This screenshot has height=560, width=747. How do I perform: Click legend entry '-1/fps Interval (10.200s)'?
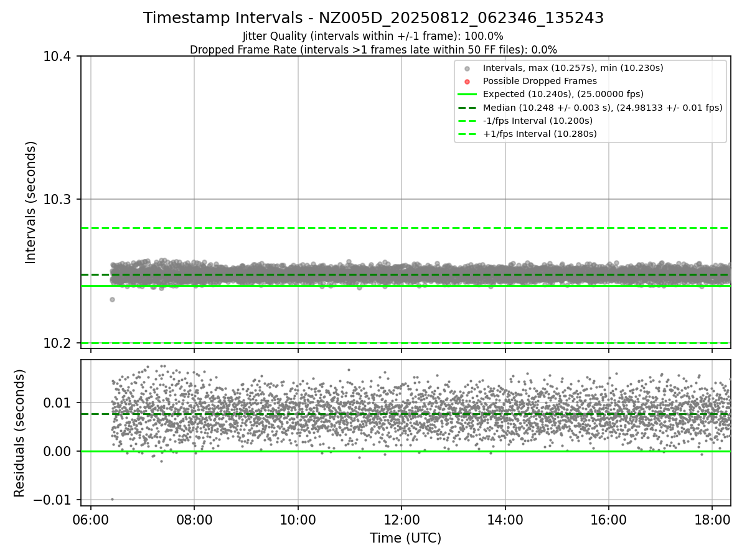point(538,120)
